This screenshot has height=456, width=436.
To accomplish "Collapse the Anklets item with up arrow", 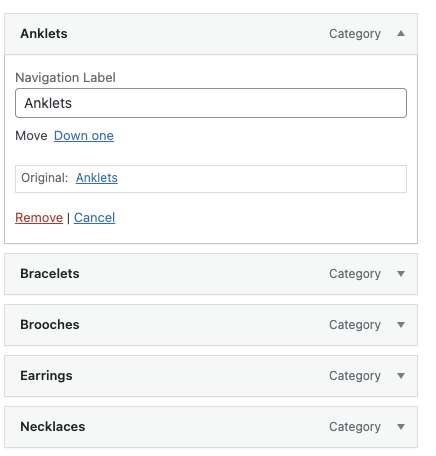I will pos(401,34).
